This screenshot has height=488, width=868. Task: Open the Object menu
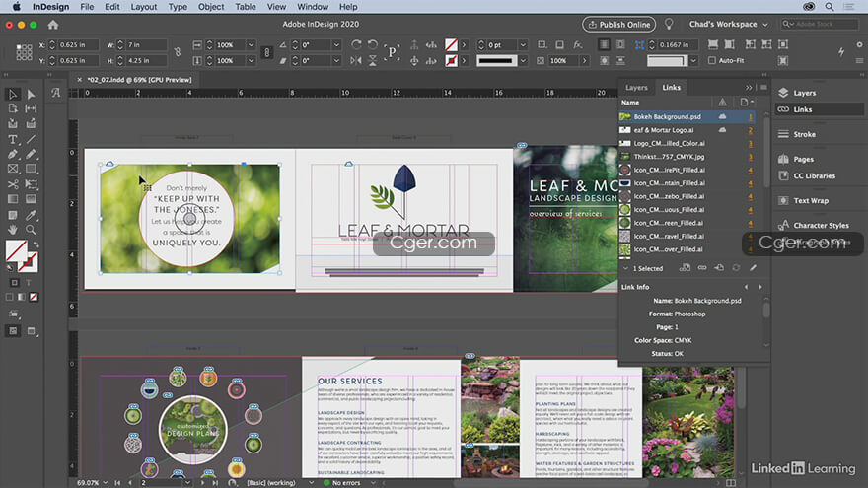click(211, 7)
